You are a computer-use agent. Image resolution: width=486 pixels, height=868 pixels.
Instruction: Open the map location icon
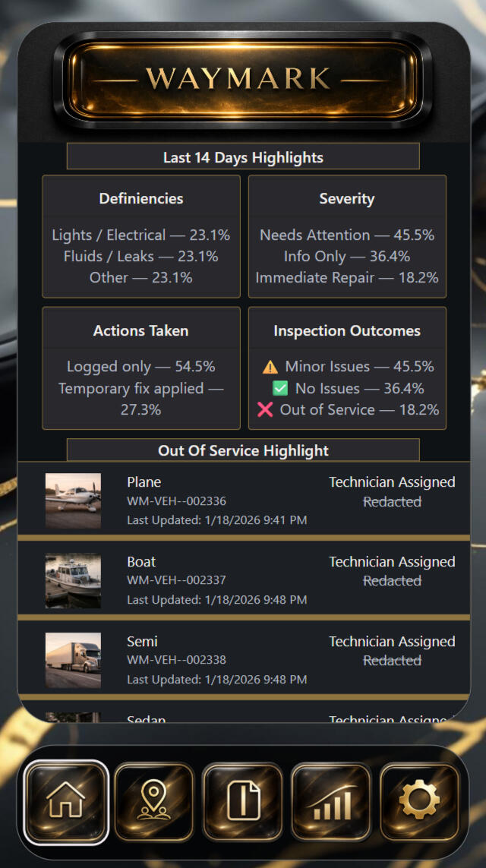[x=154, y=803]
